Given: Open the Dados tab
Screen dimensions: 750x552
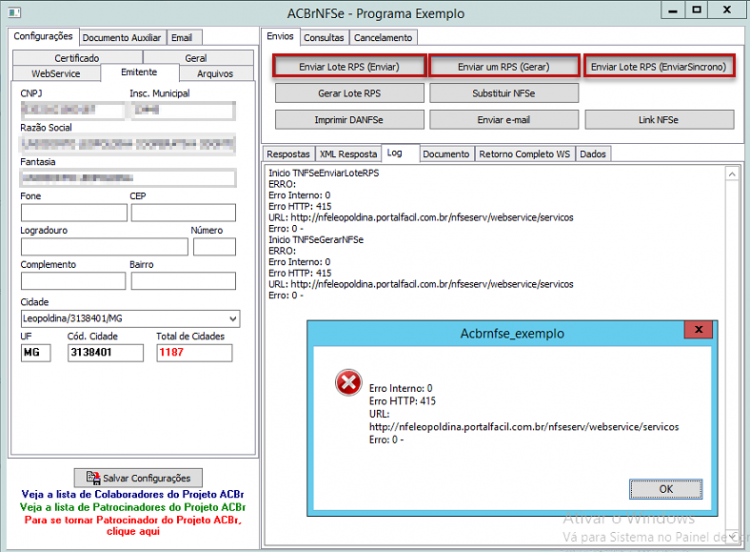Looking at the screenshot, I should (x=593, y=154).
